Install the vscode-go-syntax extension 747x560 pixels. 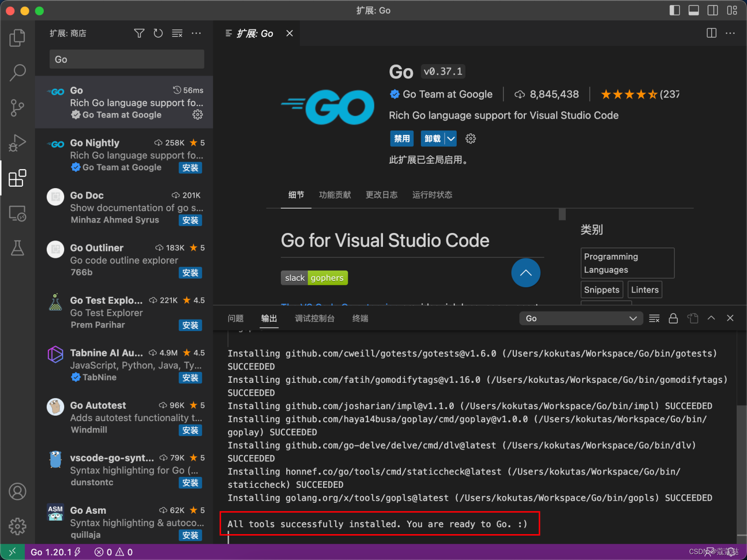coord(190,483)
